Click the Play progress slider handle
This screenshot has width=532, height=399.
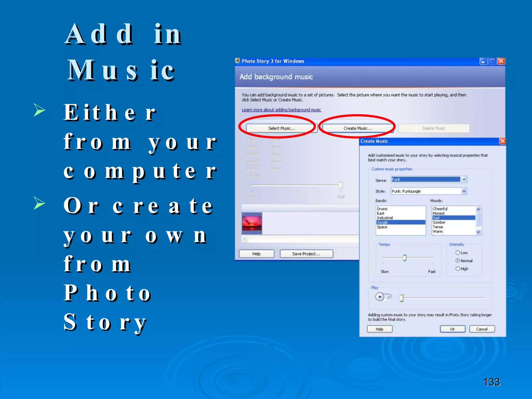click(402, 298)
